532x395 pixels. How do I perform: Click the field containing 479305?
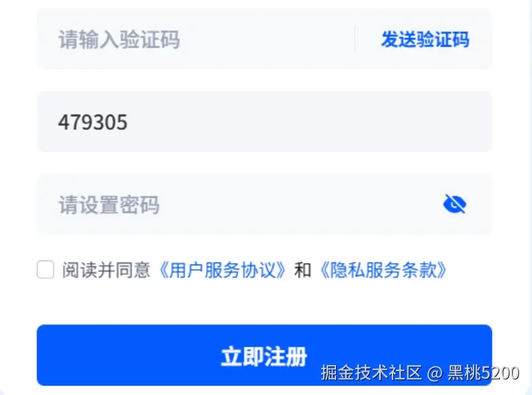pos(265,122)
